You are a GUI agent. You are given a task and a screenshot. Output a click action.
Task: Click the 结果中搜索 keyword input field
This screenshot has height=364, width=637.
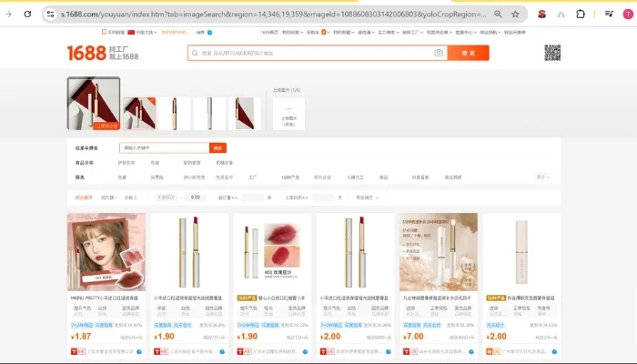pos(165,147)
